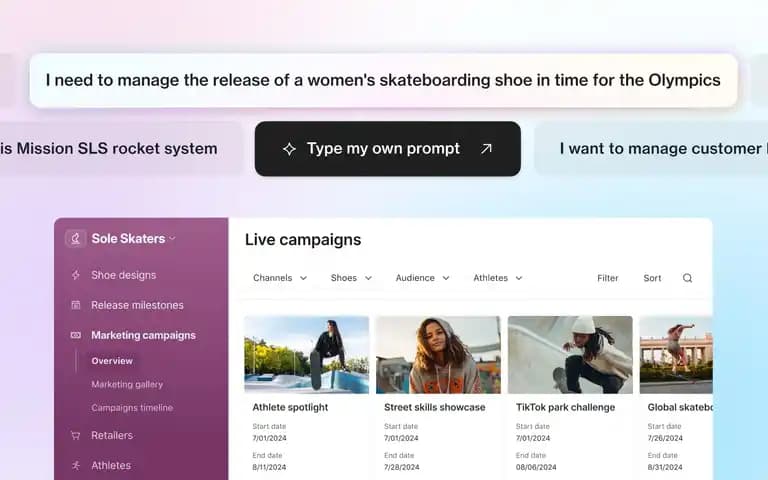Click the Athlete spotlight title
The height and width of the screenshot is (480, 768).
pos(290,407)
